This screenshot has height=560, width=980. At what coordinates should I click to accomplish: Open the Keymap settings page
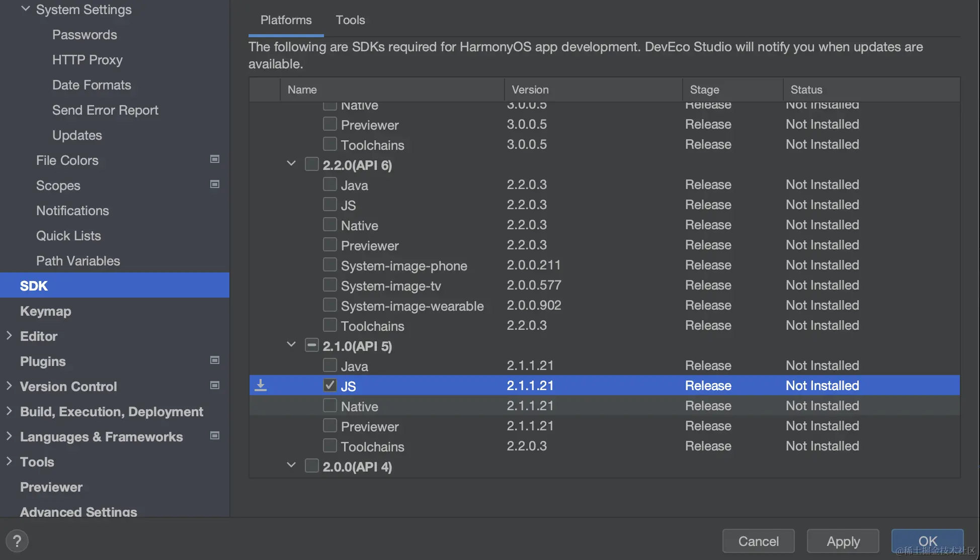45,311
